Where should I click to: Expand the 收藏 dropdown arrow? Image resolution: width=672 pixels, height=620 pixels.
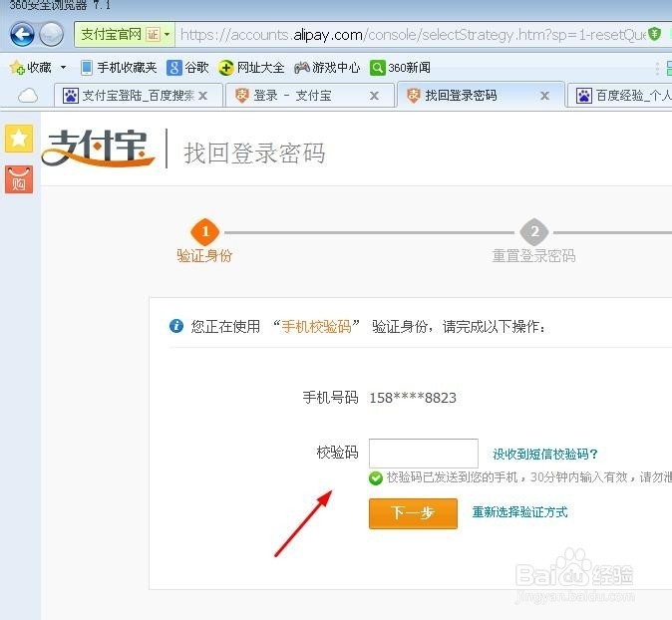(64, 67)
